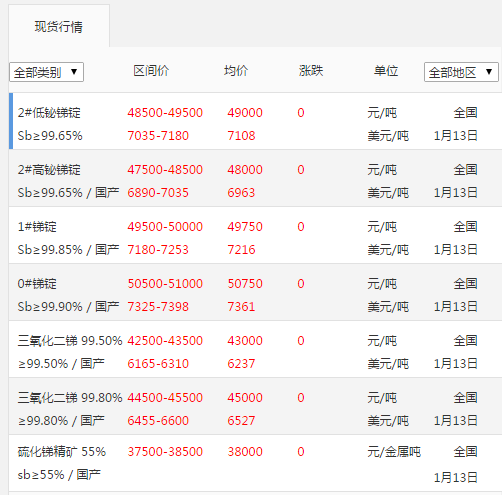Click the Sb≥99.65% spec under 2#低铋锑锭

(x=50, y=136)
